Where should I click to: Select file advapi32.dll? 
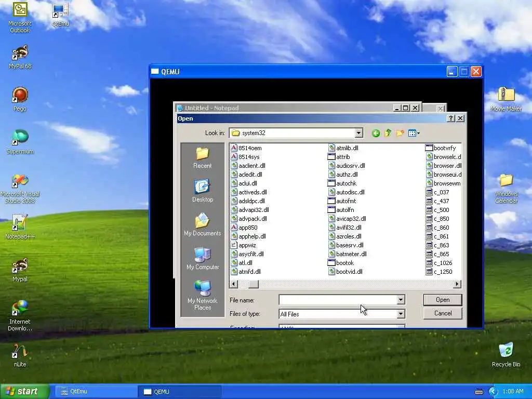250,210
